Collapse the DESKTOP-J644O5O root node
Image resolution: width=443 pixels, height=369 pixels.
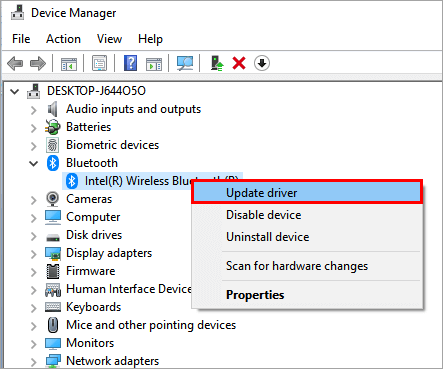tap(15, 91)
